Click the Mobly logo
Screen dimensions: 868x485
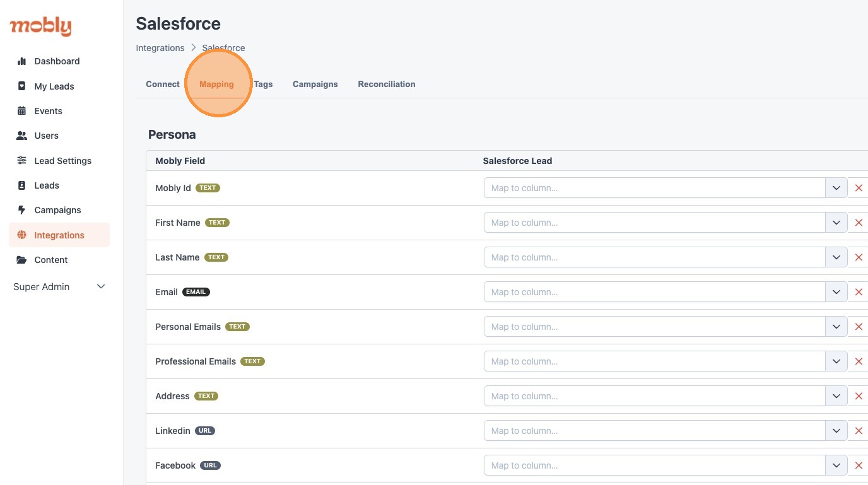pyautogui.click(x=40, y=26)
